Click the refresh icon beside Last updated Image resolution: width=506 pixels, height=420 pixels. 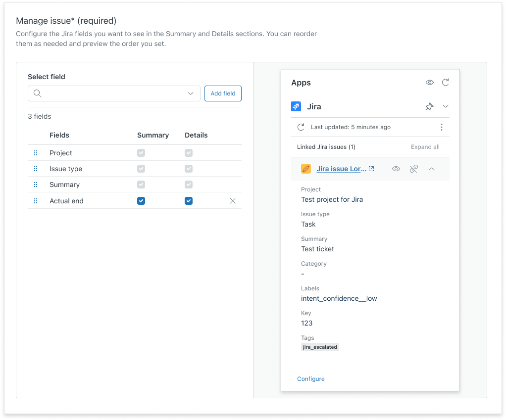tap(301, 127)
